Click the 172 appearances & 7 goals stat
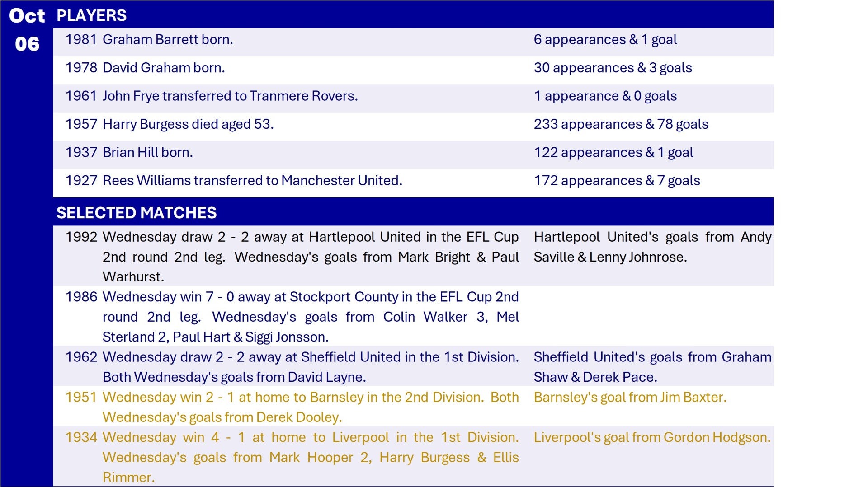The width and height of the screenshot is (868, 487). click(x=617, y=181)
